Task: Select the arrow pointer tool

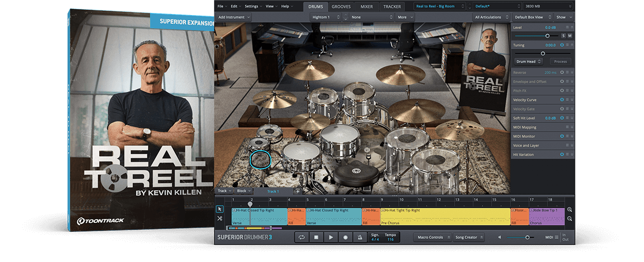Action: [x=220, y=209]
